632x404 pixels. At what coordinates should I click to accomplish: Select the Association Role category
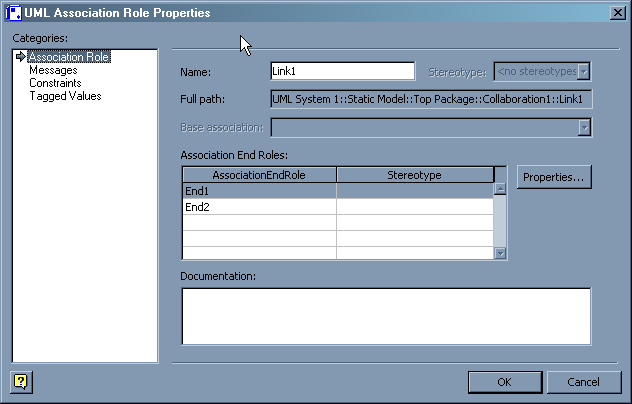coord(69,57)
